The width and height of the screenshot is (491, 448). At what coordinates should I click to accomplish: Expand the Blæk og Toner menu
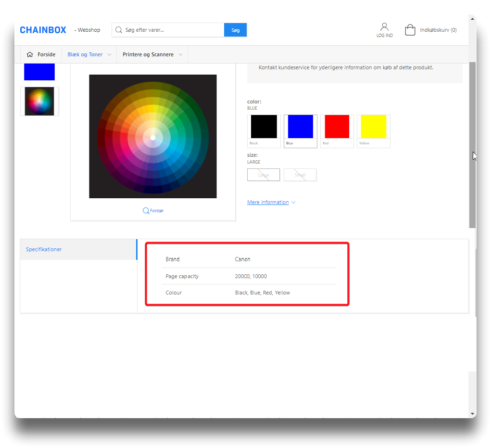pyautogui.click(x=89, y=54)
